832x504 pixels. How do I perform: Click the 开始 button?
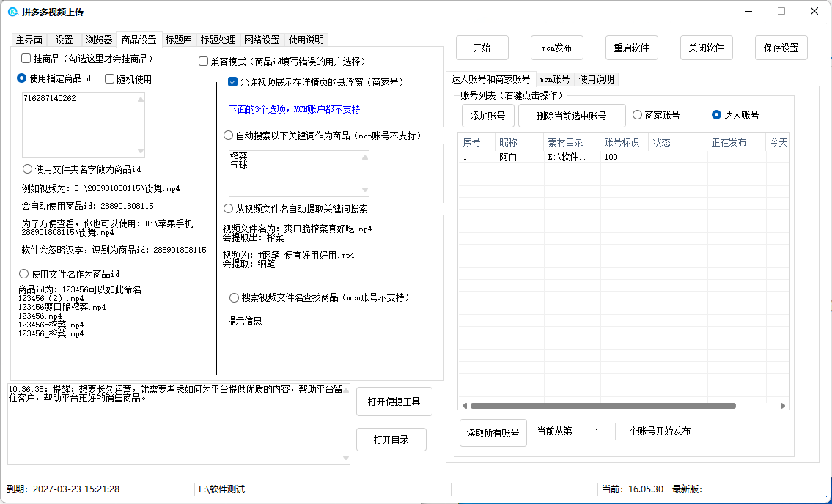[x=482, y=48]
